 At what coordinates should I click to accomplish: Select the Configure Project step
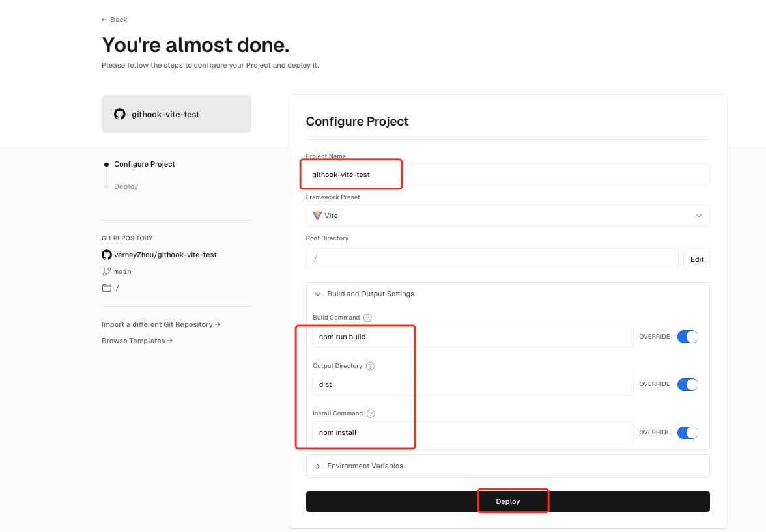pyautogui.click(x=144, y=164)
